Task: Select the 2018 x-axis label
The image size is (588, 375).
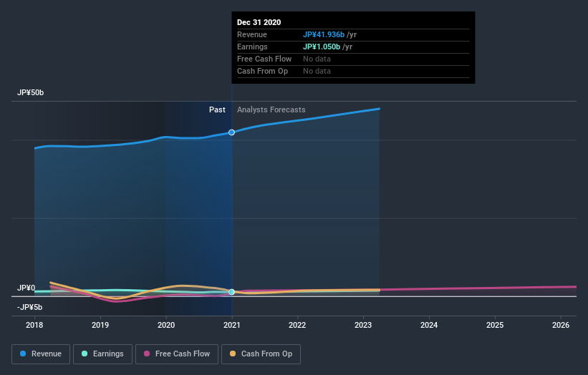Action: (x=34, y=325)
